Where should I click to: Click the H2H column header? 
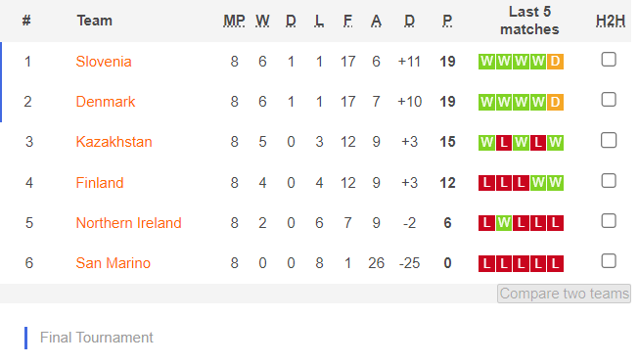(x=610, y=21)
